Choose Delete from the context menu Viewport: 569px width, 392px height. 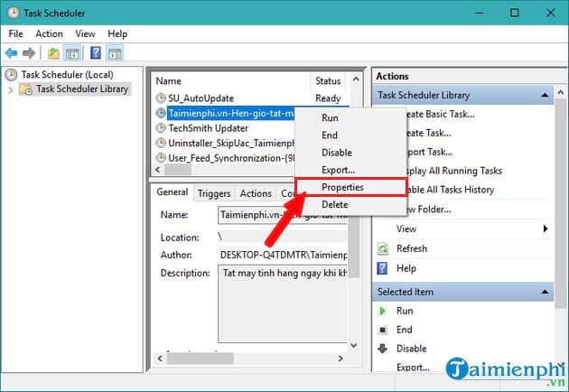pos(350,204)
